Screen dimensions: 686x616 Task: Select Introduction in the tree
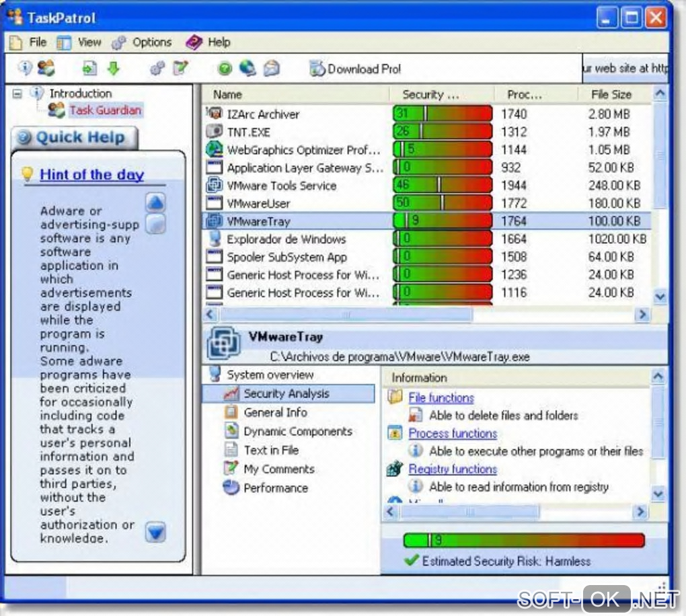(81, 93)
